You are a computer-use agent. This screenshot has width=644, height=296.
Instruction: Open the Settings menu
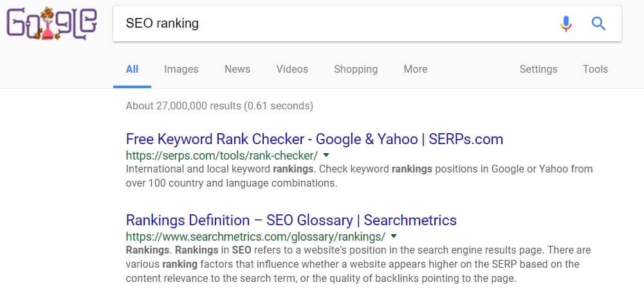(x=538, y=69)
